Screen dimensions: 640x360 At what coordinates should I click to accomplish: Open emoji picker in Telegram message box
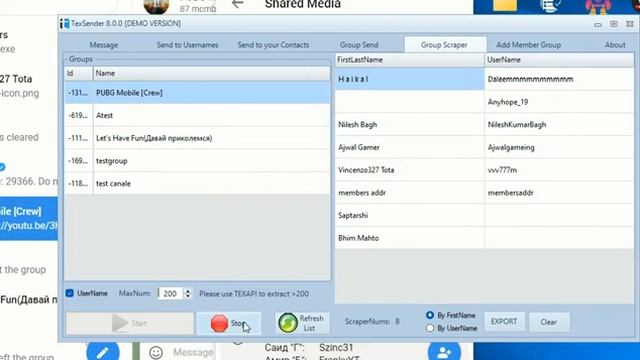tap(156, 353)
